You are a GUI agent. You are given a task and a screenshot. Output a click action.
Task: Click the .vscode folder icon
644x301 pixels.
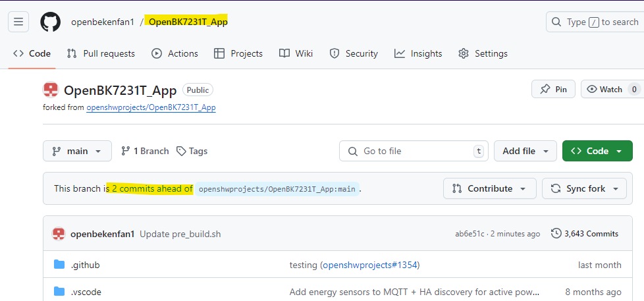[59, 292]
